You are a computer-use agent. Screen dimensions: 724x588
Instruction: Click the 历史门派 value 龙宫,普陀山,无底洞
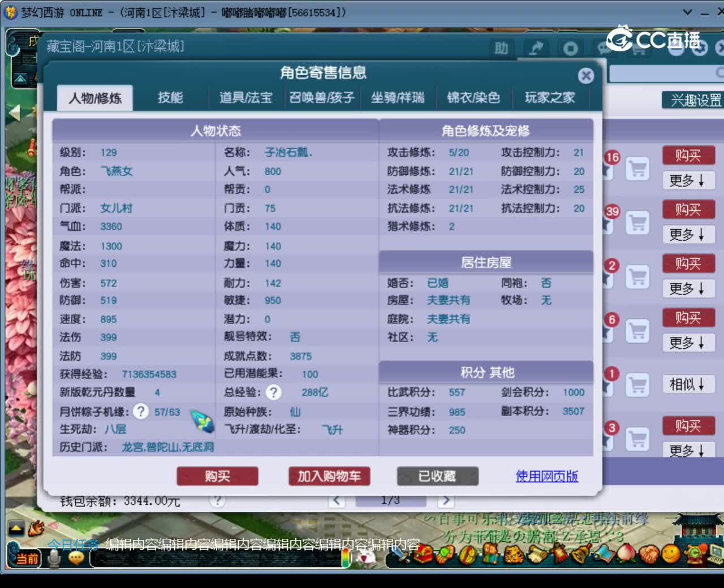pos(168,447)
